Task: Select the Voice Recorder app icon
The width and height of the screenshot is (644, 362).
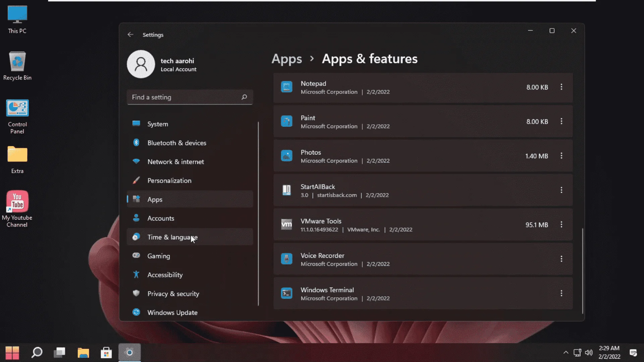Action: [286, 259]
